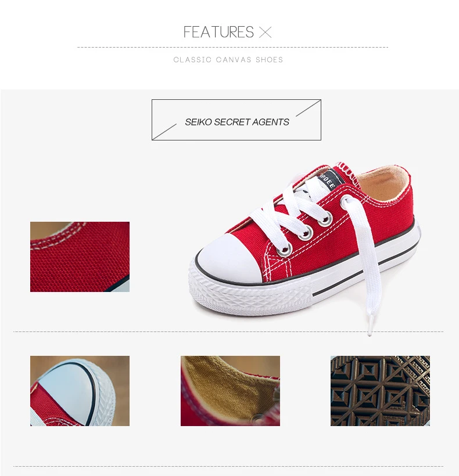Open the red canvas texture close-up thumbnail
This screenshot has height=476, width=459.
(x=80, y=257)
